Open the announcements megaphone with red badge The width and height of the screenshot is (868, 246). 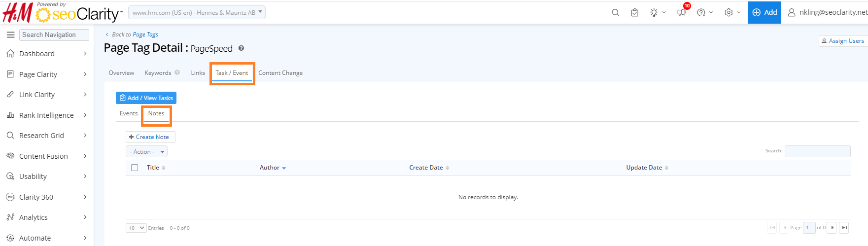[x=682, y=12]
